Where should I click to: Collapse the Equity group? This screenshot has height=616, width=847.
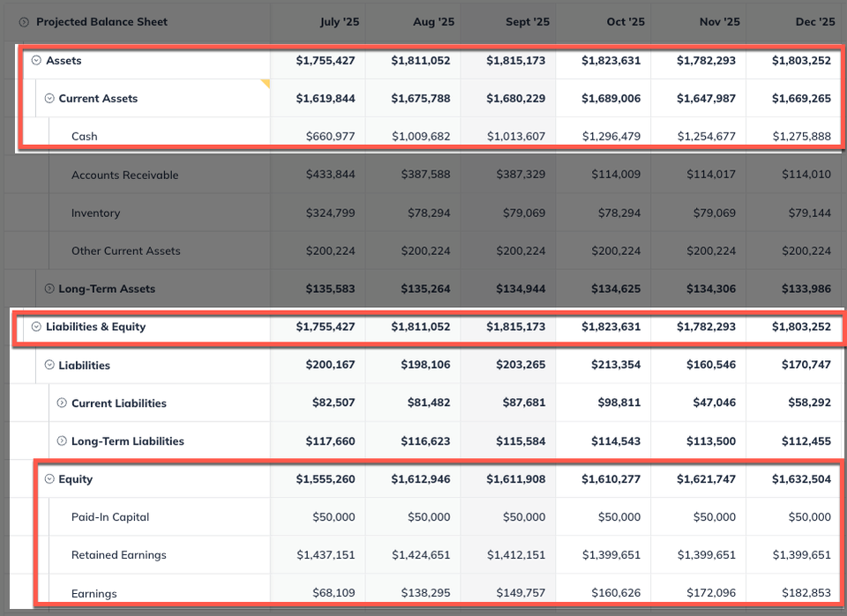tap(49, 478)
